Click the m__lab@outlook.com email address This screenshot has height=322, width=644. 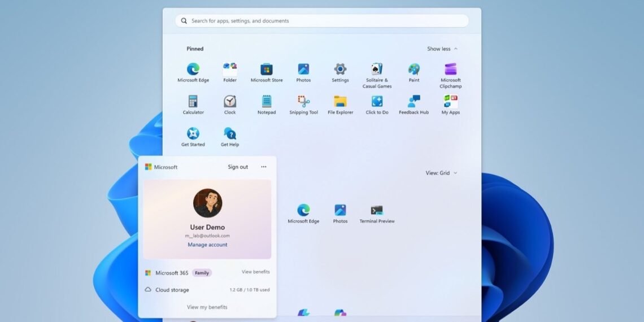point(207,236)
